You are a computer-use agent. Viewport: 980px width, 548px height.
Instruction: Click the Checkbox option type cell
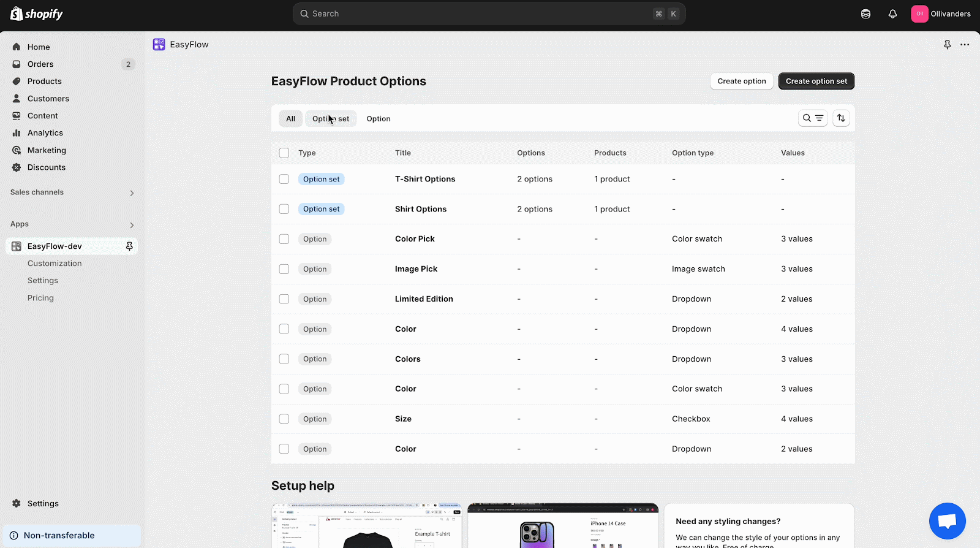coord(691,419)
